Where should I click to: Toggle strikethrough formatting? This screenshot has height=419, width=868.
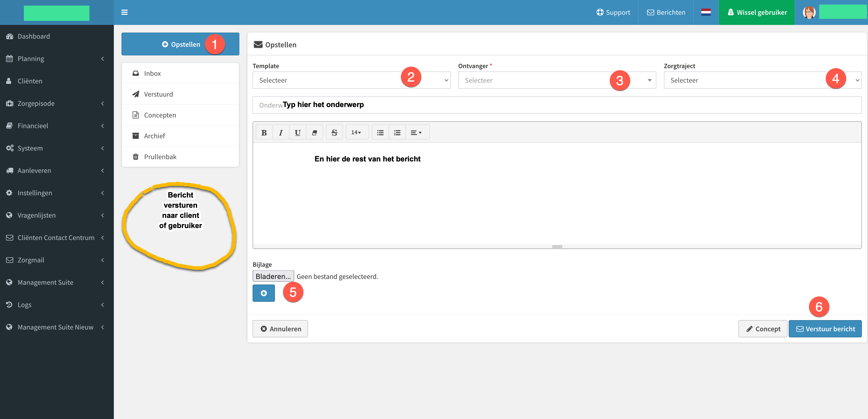(x=334, y=132)
